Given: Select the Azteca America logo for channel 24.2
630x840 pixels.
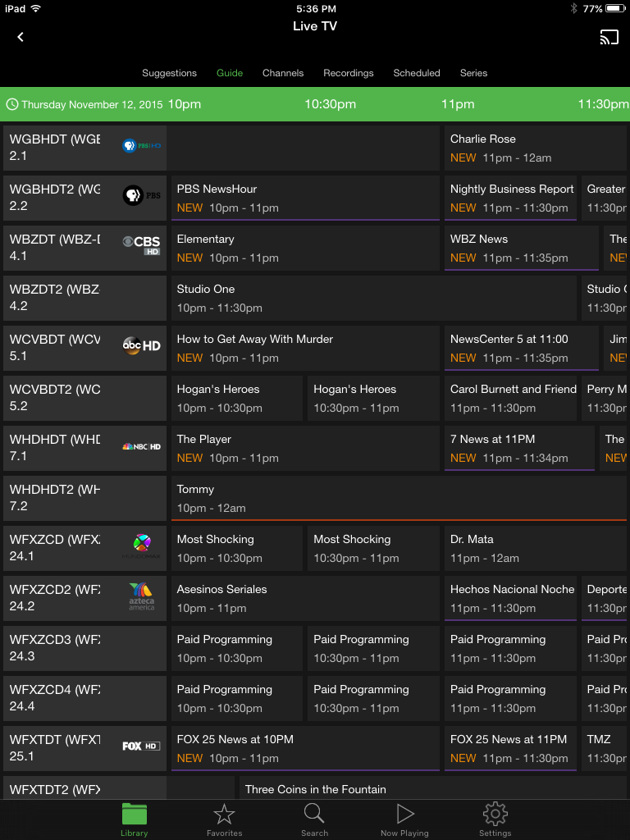Looking at the screenshot, I should (x=141, y=597).
